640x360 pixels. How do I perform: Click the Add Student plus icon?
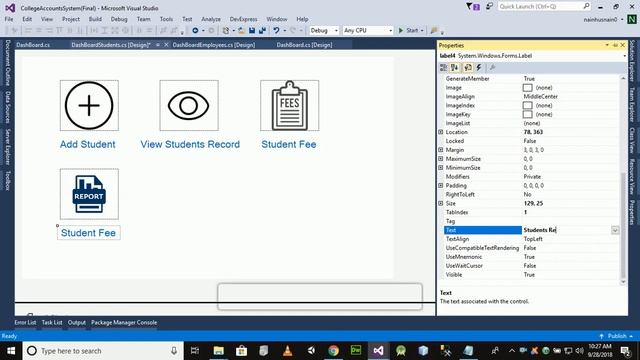click(x=89, y=105)
